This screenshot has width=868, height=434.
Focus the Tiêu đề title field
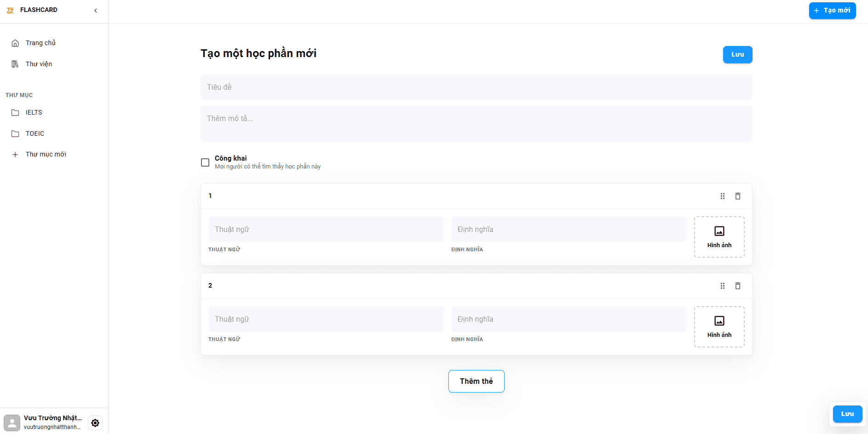click(476, 87)
